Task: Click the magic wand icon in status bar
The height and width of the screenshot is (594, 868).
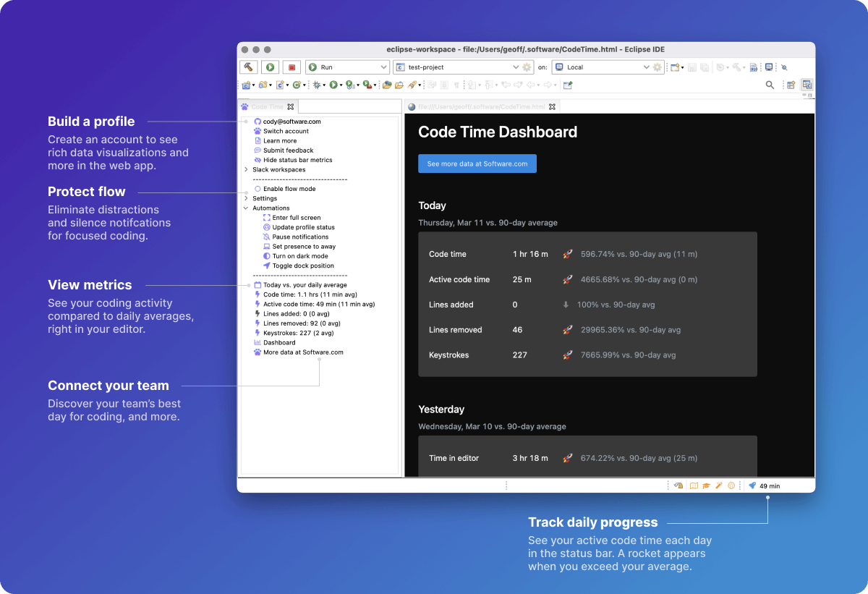Action: pos(718,485)
